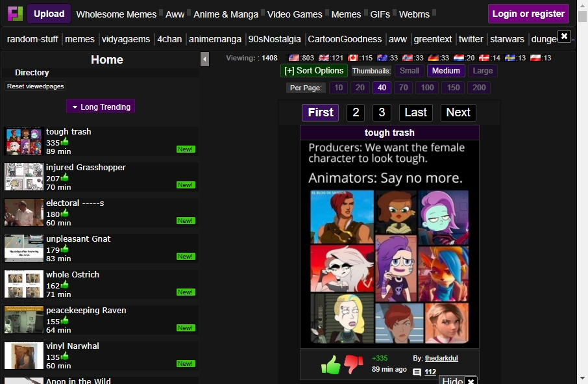
Task: Click the Poland flag viewer count
Action: tap(541, 58)
